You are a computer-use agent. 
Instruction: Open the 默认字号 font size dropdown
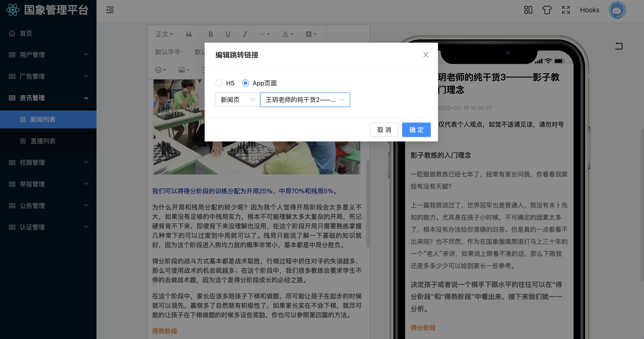point(169,52)
